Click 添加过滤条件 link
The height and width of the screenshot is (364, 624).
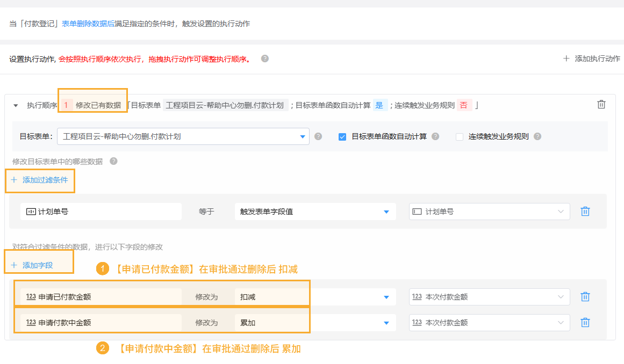(40, 180)
